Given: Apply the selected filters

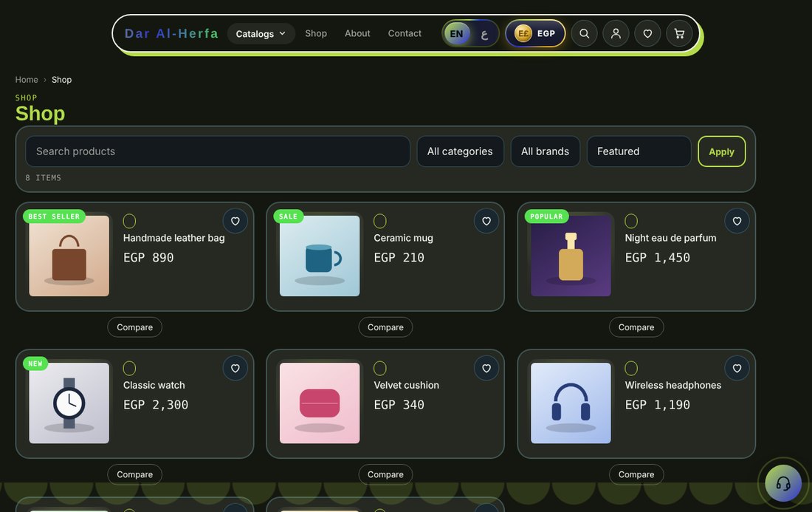Looking at the screenshot, I should tap(721, 151).
